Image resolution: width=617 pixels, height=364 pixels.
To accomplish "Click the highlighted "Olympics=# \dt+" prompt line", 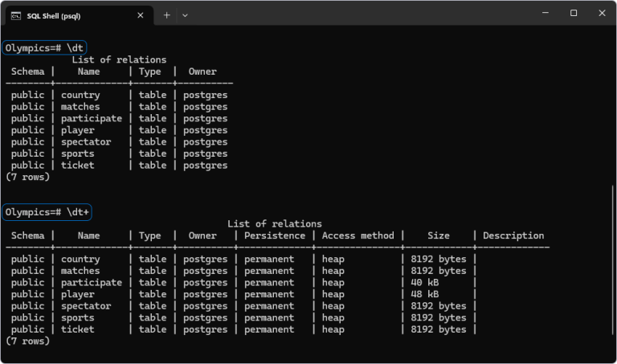I will [x=47, y=212].
